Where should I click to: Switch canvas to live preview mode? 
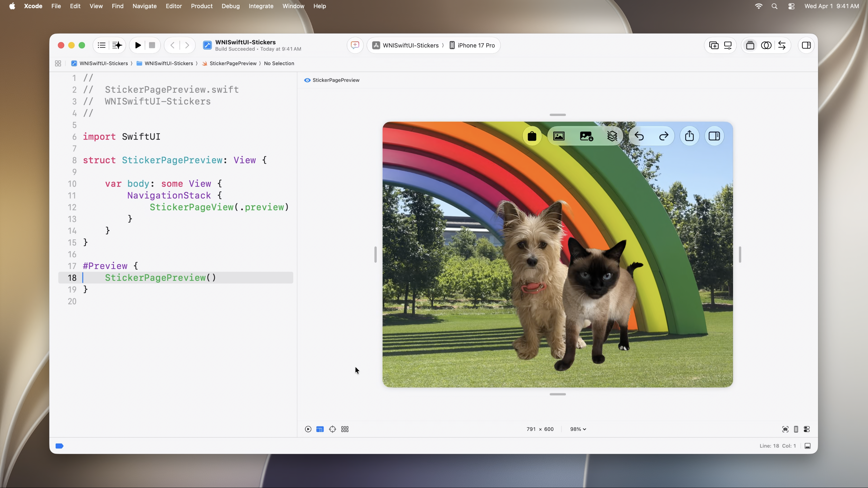click(308, 429)
